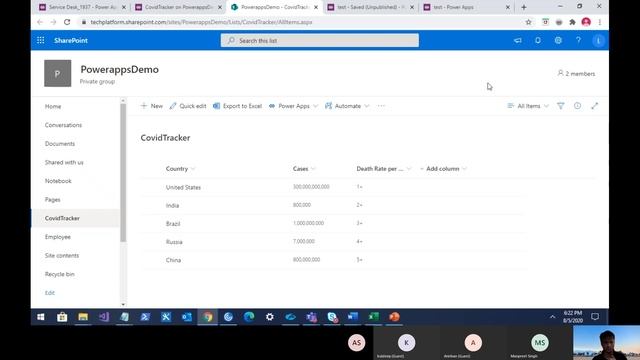Select the Brazil row
This screenshot has width=640, height=360.
pyautogui.click(x=333, y=223)
